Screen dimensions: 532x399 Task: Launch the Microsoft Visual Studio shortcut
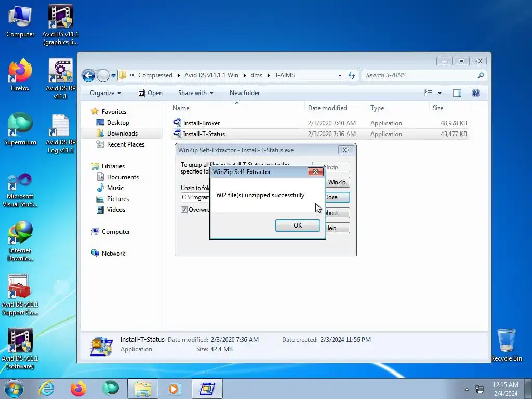(x=20, y=190)
